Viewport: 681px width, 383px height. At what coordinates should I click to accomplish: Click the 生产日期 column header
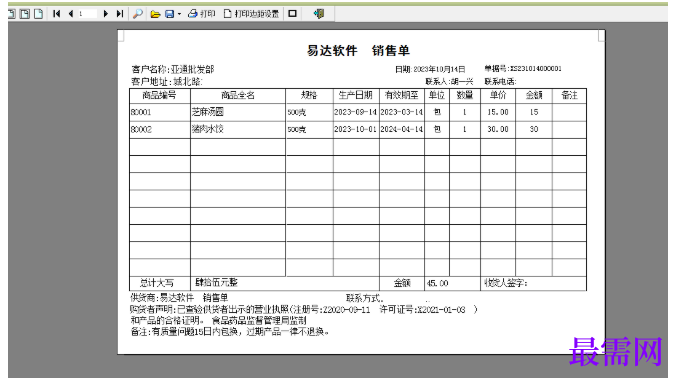click(356, 95)
